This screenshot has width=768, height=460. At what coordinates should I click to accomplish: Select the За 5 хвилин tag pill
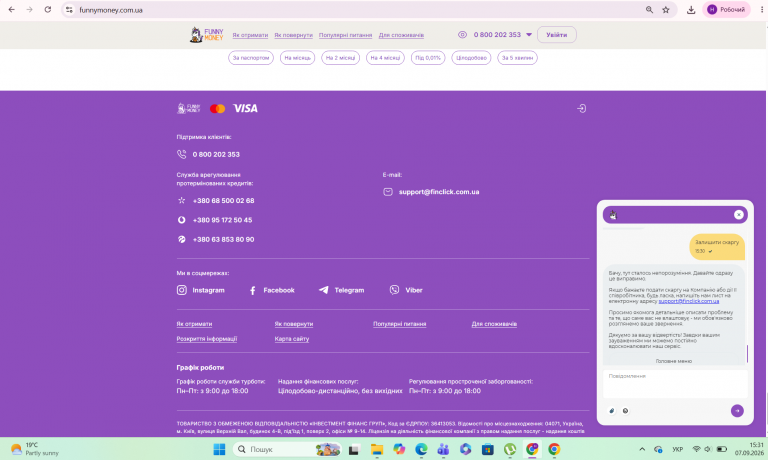click(517, 58)
